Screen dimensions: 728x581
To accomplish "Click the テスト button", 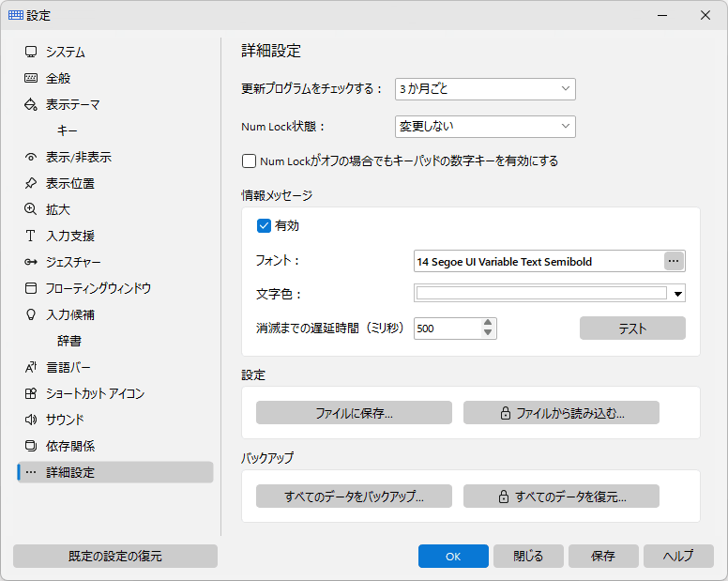I will [x=632, y=329].
